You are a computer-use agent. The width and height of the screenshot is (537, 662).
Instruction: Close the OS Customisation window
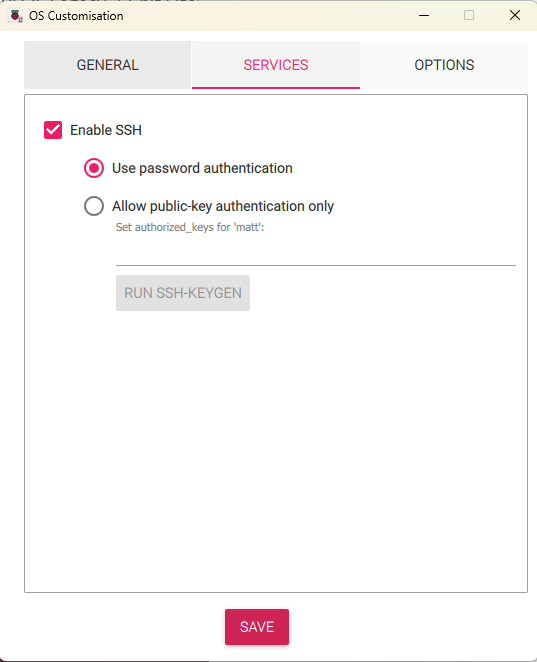point(515,15)
